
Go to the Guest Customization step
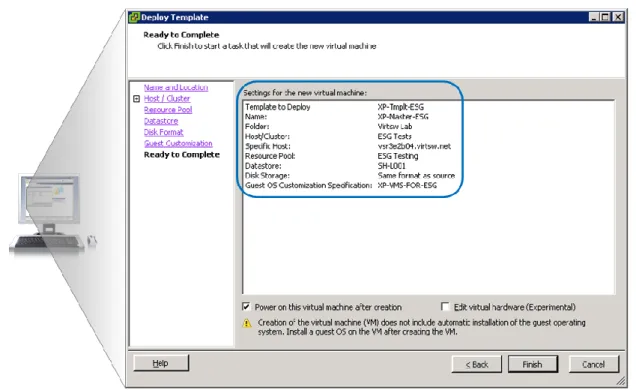pos(178,144)
